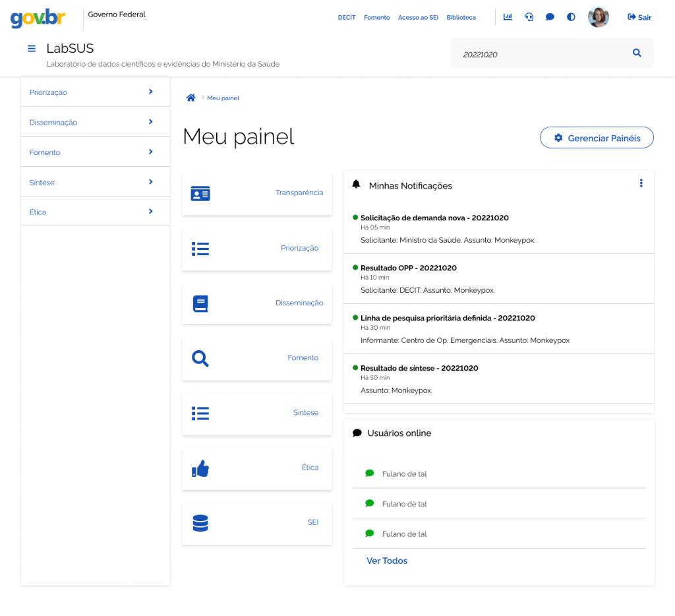Click the chat bubble icon in header
This screenshot has height=616, width=675.
click(550, 17)
